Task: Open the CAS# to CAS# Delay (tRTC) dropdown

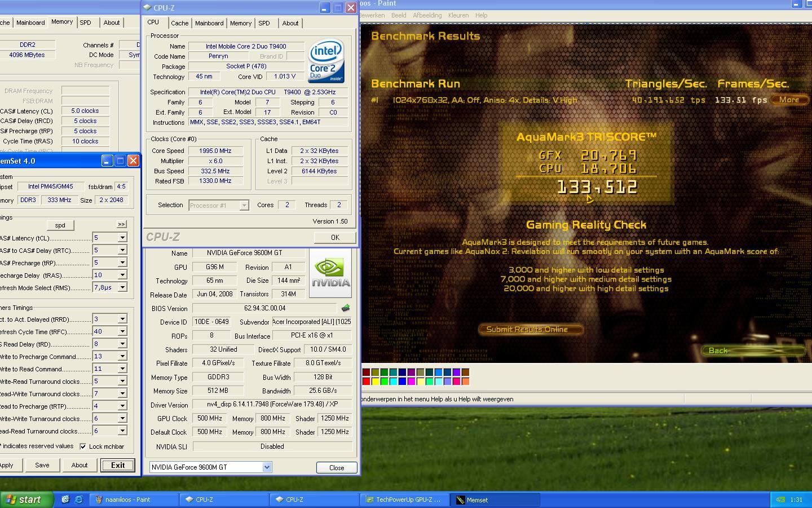Action: [x=122, y=250]
